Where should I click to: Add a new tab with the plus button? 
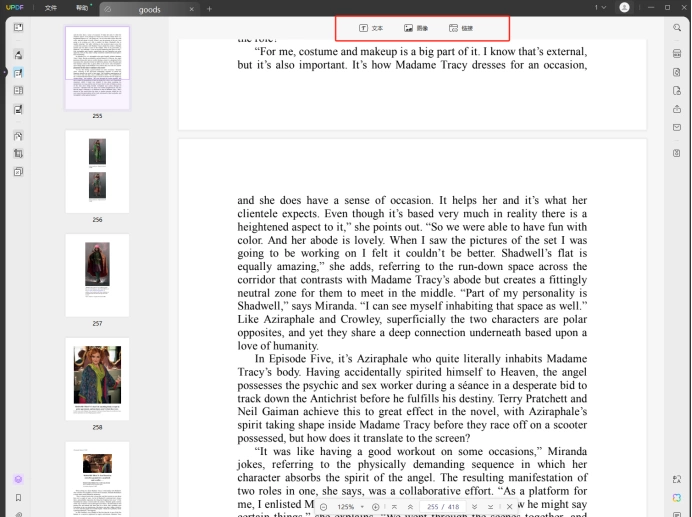tap(209, 9)
